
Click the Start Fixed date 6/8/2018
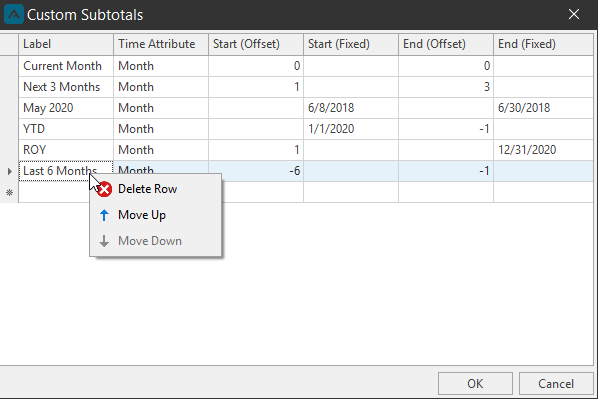click(351, 108)
